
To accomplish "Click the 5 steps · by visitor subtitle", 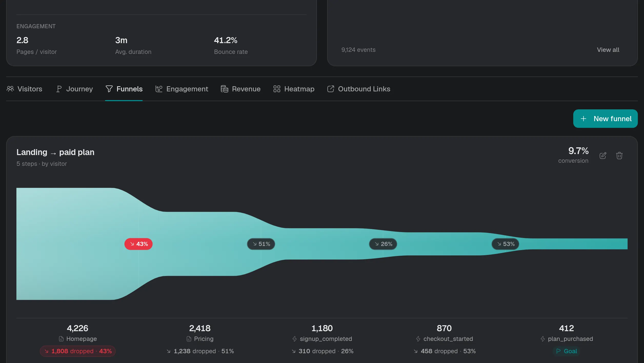I will (42, 164).
